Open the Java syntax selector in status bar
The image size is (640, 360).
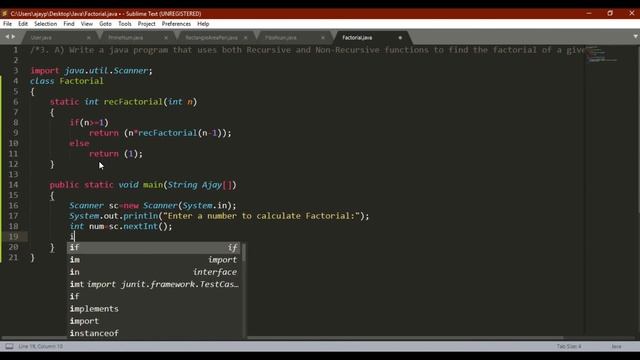pyautogui.click(x=616, y=347)
